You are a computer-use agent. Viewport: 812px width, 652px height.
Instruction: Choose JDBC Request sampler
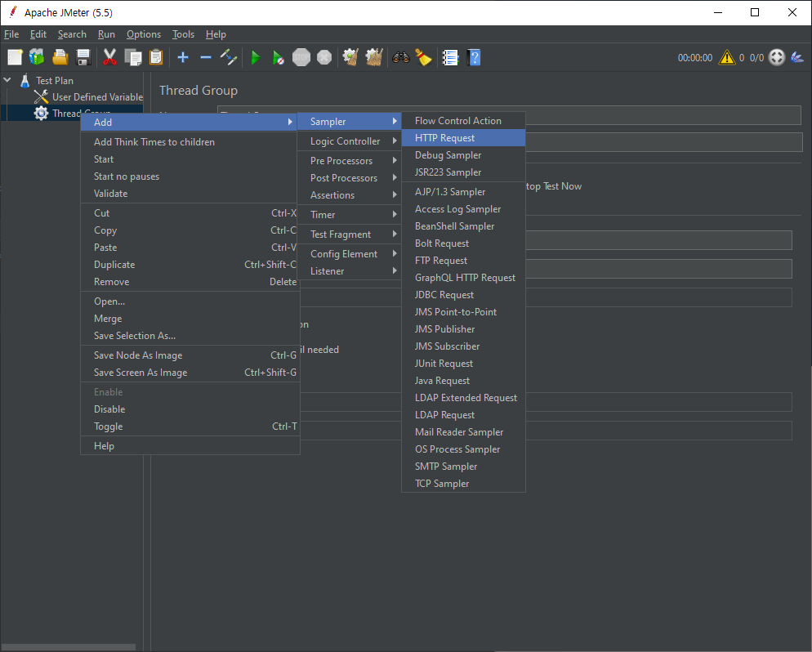[x=463, y=295]
